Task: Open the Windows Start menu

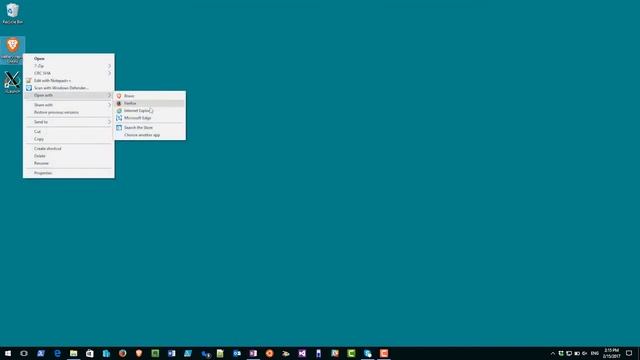Action: click(8, 353)
